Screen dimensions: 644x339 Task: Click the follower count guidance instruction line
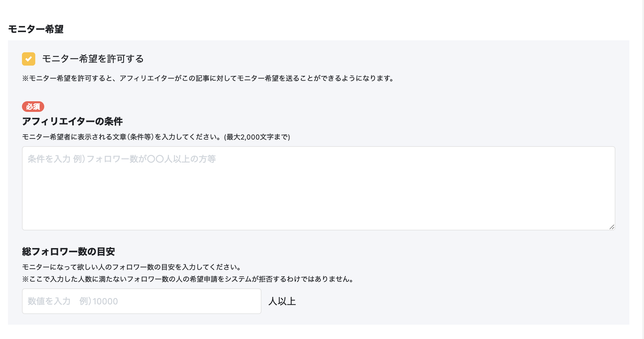131,267
